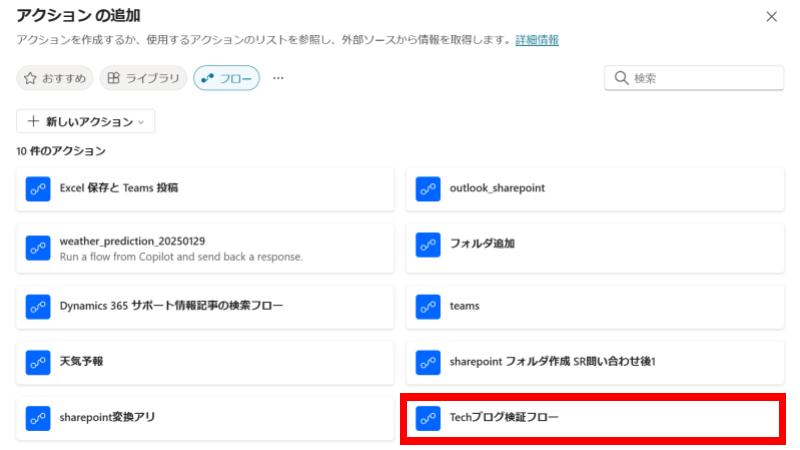Select the Techブログ検証フロー action
The image size is (800, 450).
(595, 418)
